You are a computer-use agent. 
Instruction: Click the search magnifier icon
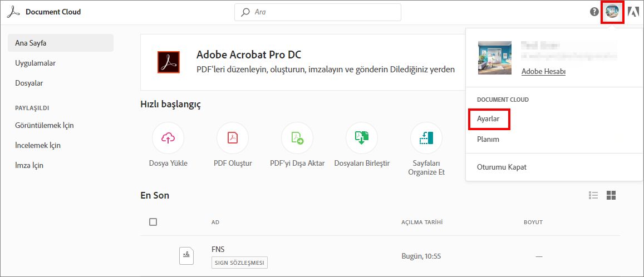pos(245,12)
